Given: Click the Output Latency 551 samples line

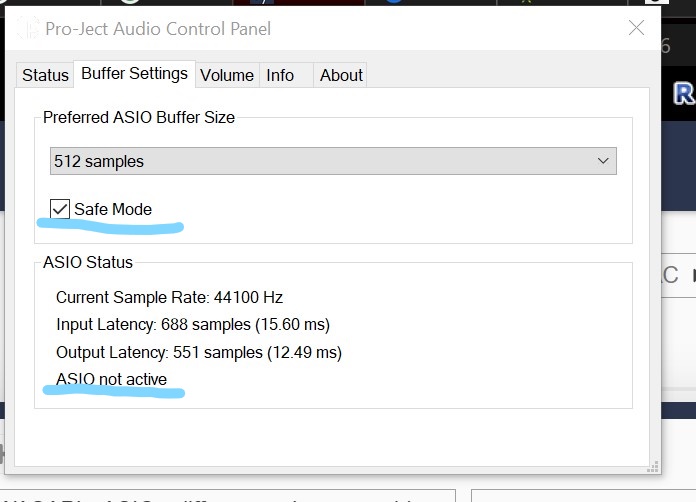Looking at the screenshot, I should tap(199, 352).
